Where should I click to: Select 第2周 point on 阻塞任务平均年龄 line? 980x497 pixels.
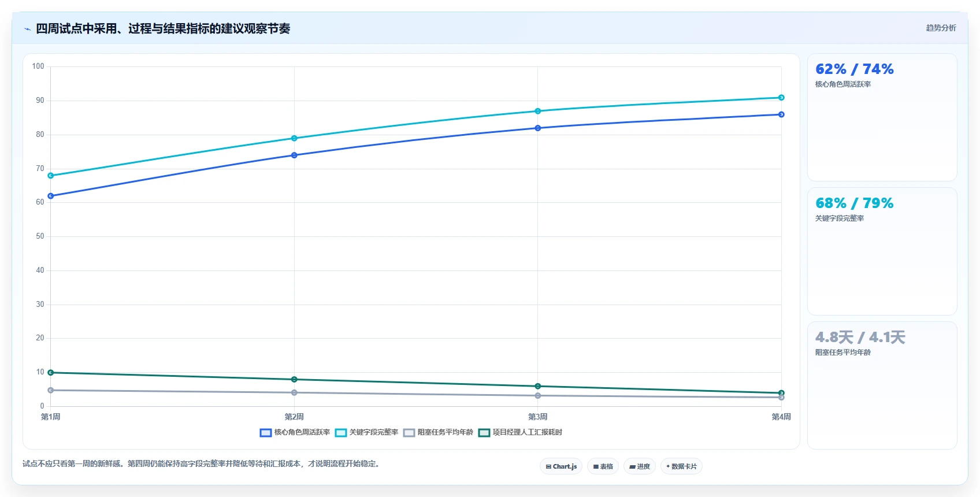tap(294, 392)
